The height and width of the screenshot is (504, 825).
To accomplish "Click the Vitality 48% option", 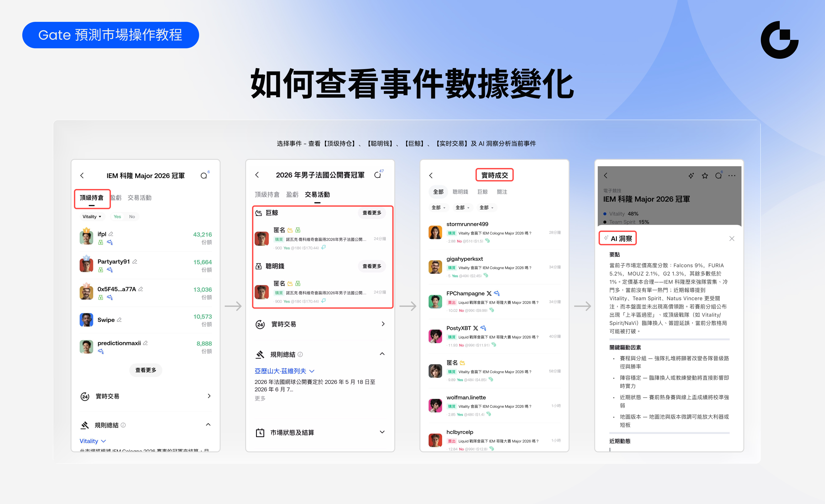I will (x=621, y=214).
